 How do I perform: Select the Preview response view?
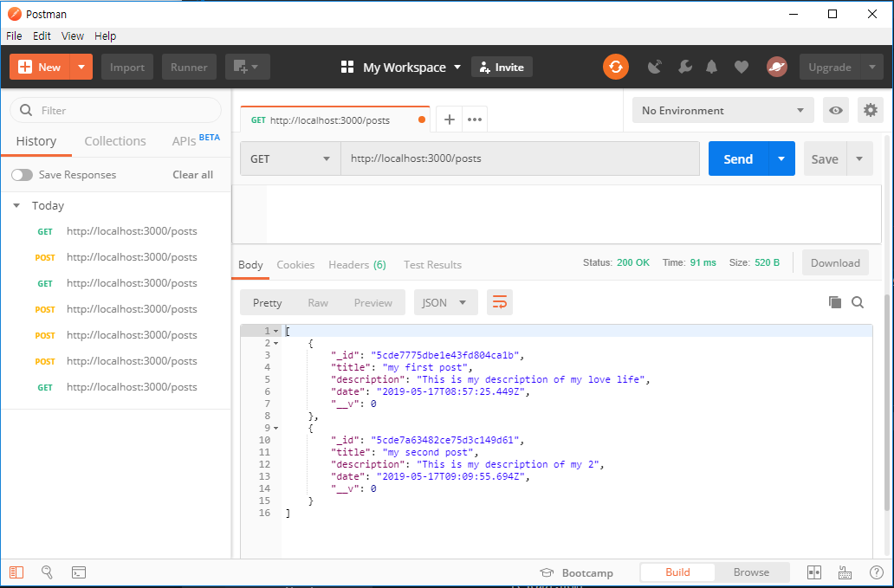click(372, 302)
